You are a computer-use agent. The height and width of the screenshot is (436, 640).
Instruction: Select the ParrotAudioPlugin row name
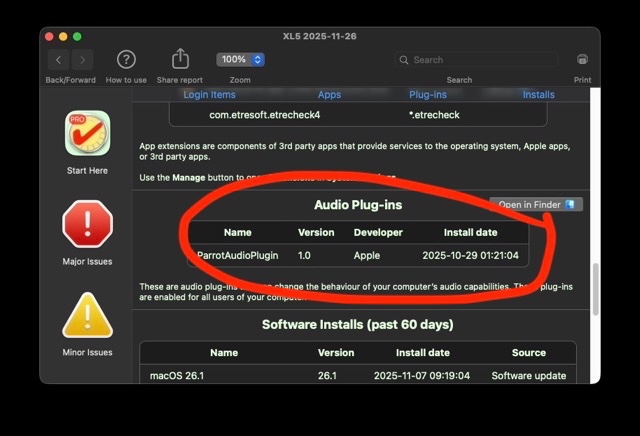coord(238,256)
